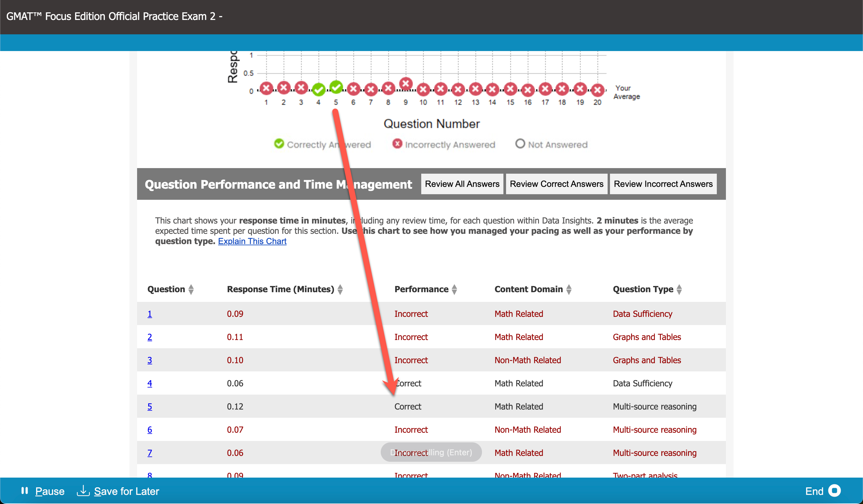Click Math Related in question 4 row
The height and width of the screenshot is (504, 863).
pos(518,383)
